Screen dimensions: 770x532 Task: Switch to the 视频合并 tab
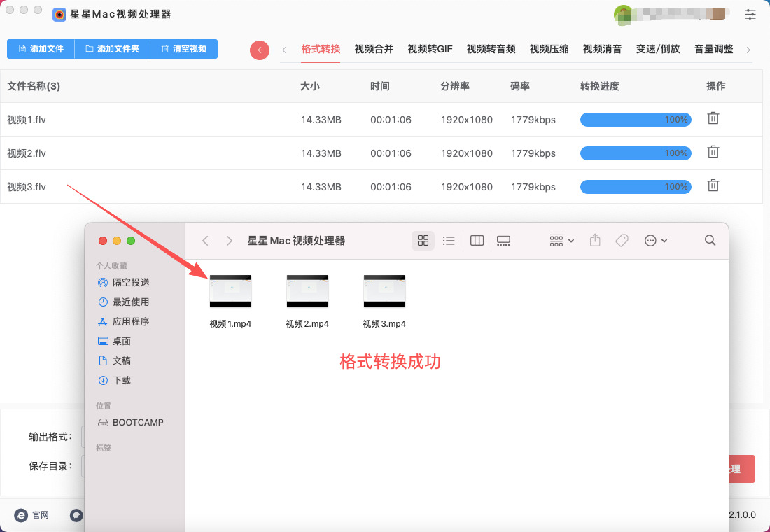click(x=374, y=49)
